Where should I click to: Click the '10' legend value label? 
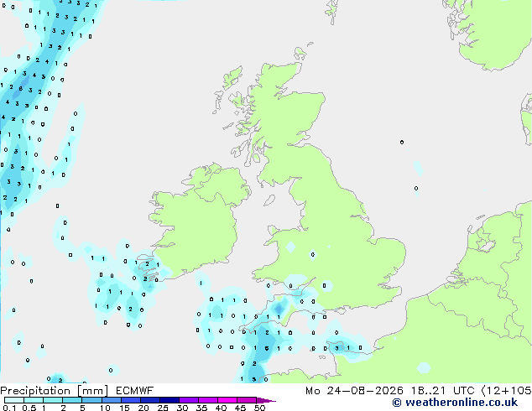[x=105, y=408]
